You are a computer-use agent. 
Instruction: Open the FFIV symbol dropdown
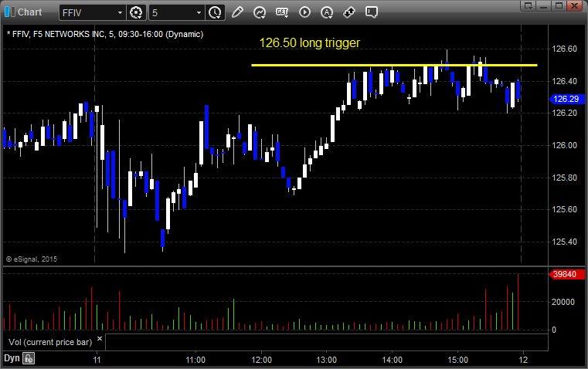120,12
